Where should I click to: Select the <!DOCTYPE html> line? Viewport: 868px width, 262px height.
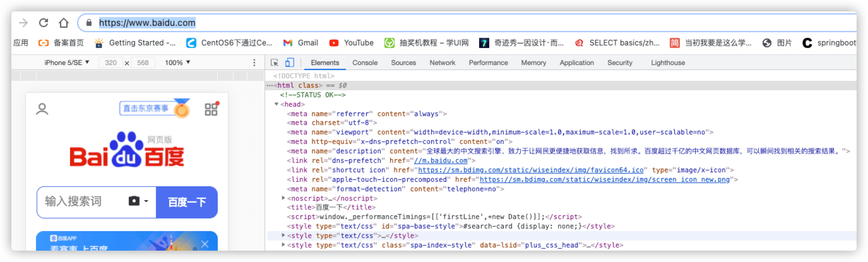(304, 76)
